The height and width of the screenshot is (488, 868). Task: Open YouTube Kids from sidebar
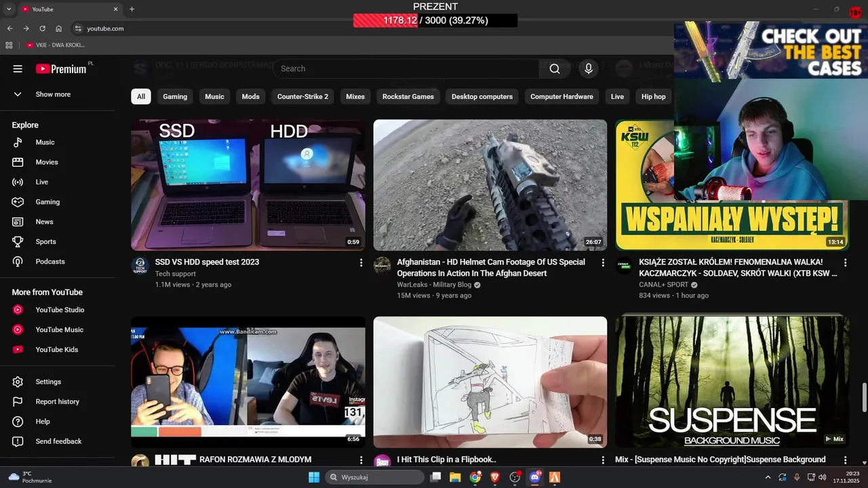58,349
